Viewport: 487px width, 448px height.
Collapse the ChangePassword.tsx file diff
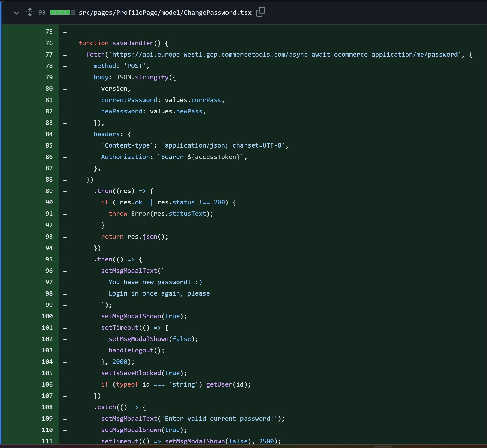pyautogui.click(x=16, y=13)
